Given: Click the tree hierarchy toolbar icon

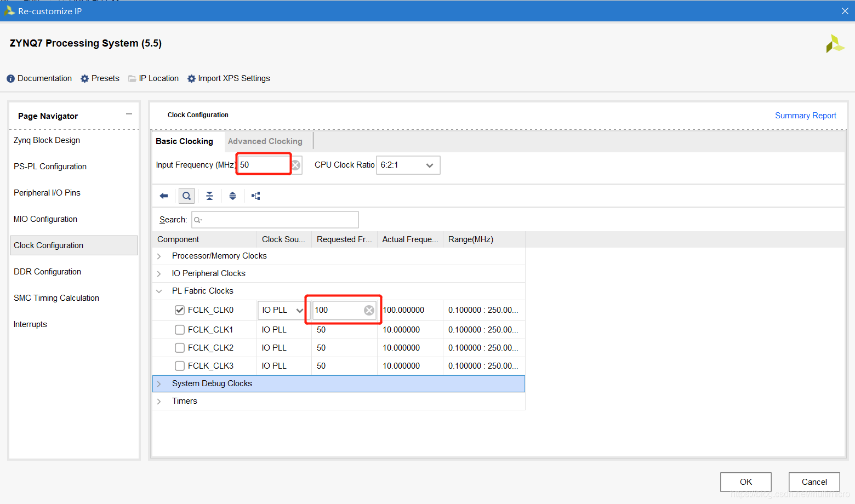Looking at the screenshot, I should coord(255,196).
